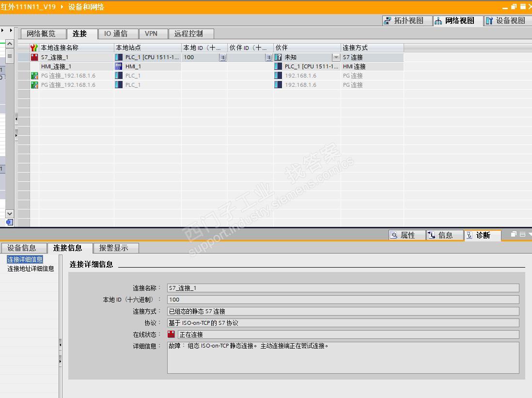The image size is (532, 398).
Task: Open the VPN tab
Action: pos(154,33)
